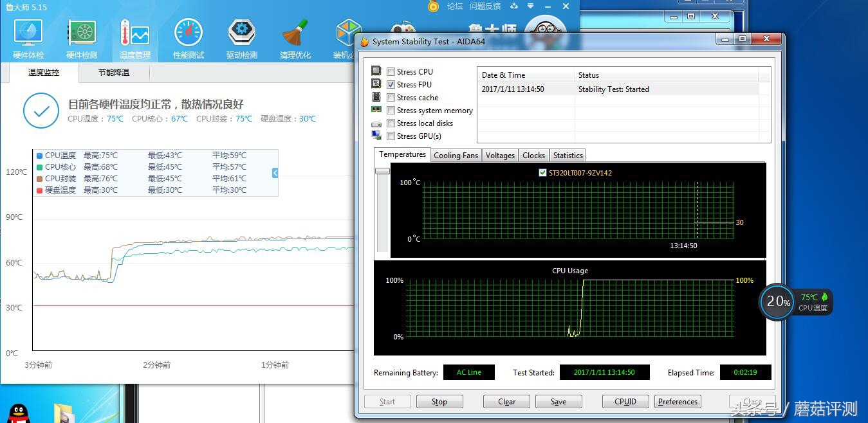
Task: Open 性能测试 speedometer gauge icon
Action: (188, 37)
